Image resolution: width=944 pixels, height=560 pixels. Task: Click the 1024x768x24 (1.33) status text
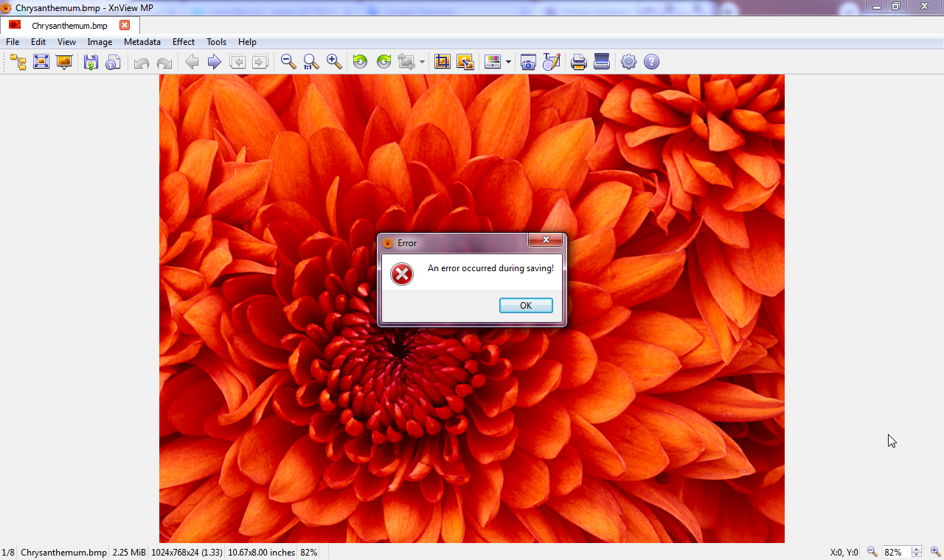(x=187, y=553)
